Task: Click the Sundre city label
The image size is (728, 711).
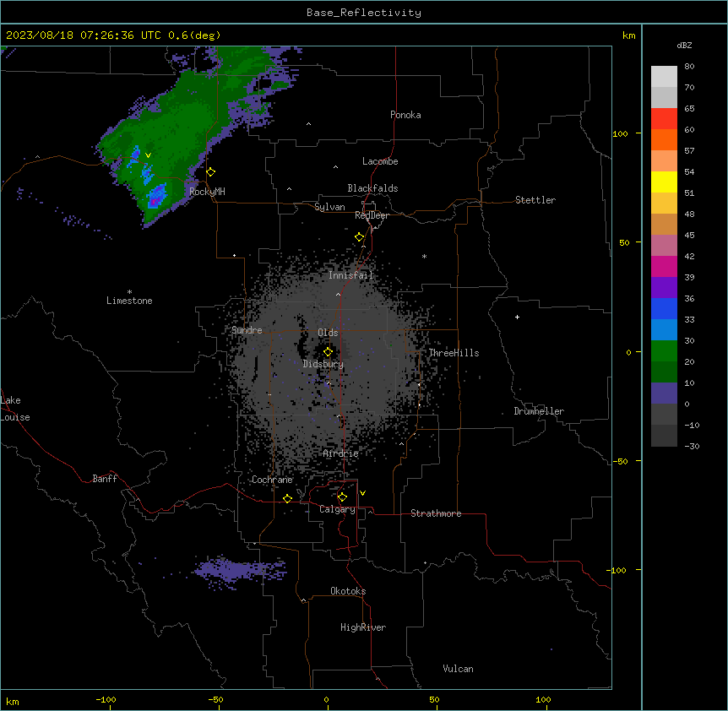Action: pyautogui.click(x=247, y=330)
